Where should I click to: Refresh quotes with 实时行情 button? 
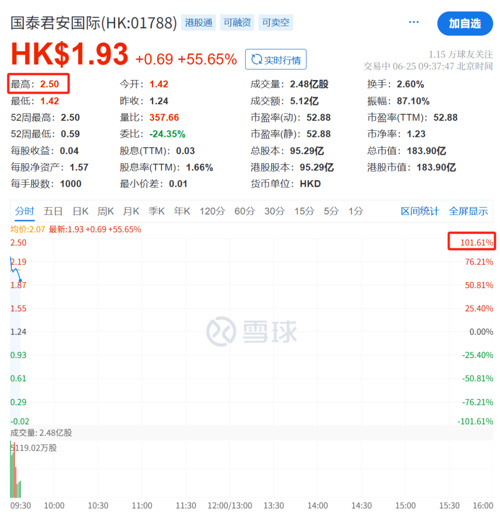(x=276, y=60)
